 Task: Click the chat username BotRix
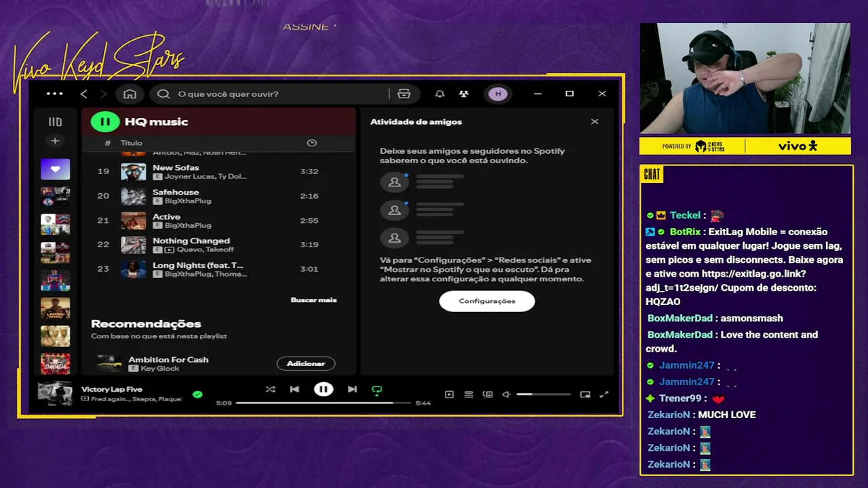[685, 232]
